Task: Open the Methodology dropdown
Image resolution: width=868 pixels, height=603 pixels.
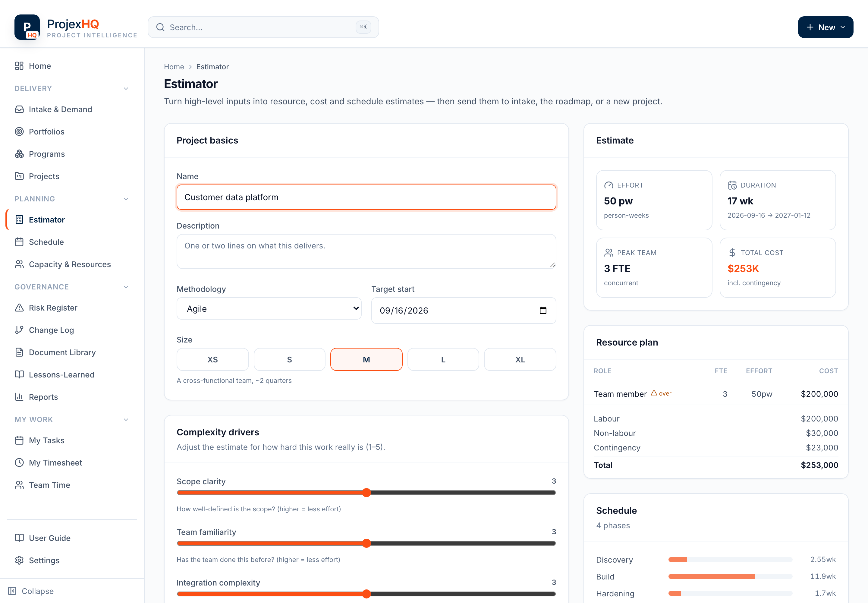Action: [x=269, y=309]
